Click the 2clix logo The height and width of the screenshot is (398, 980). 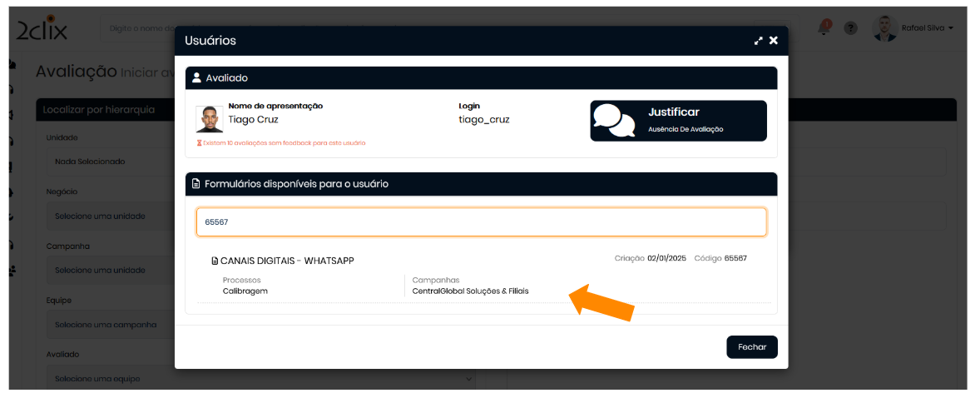click(x=42, y=29)
